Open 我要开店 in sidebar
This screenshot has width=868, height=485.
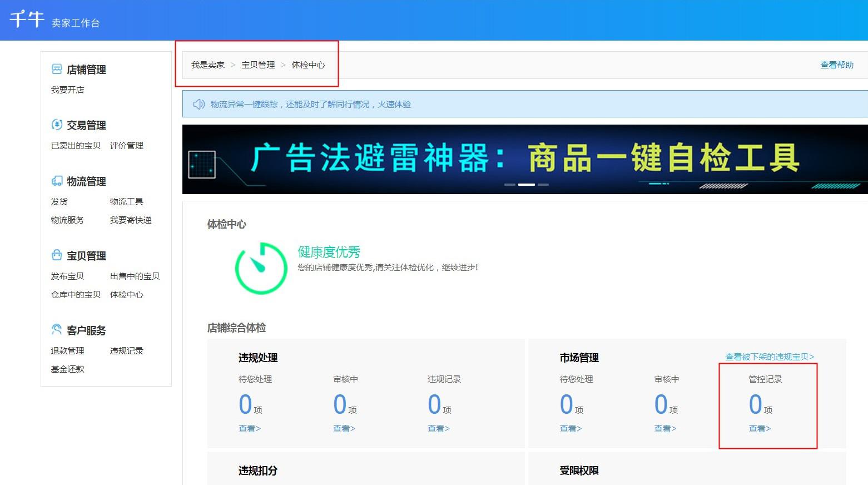[67, 90]
